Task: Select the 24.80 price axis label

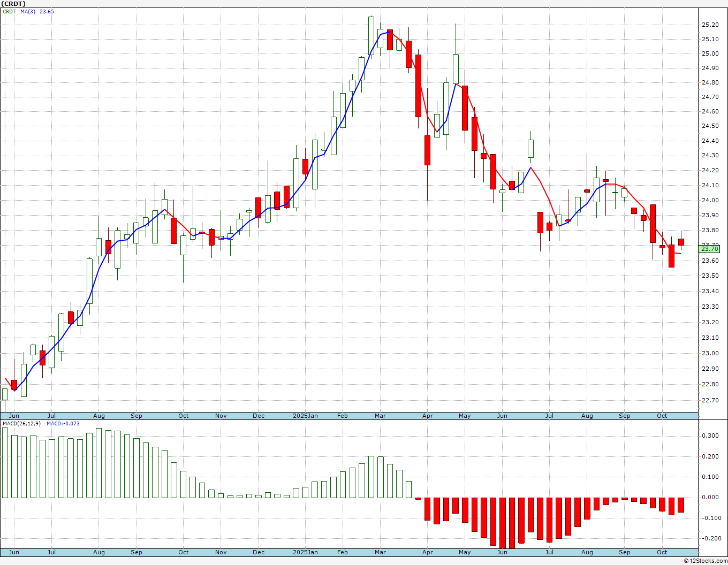Action: 710,83
